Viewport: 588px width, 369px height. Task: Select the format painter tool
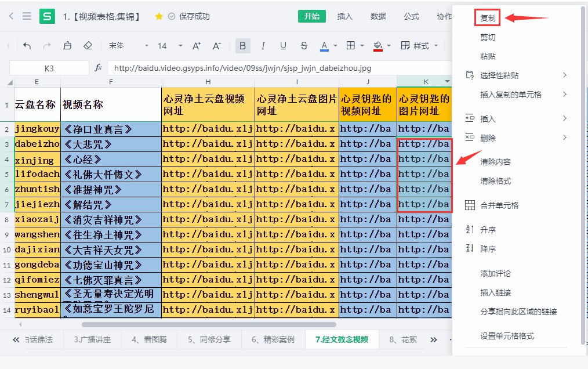coord(67,45)
